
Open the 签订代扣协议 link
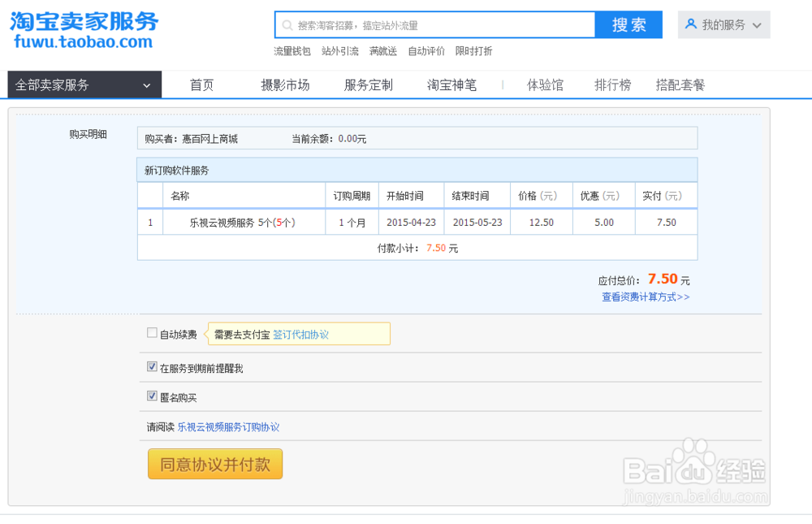[301, 335]
